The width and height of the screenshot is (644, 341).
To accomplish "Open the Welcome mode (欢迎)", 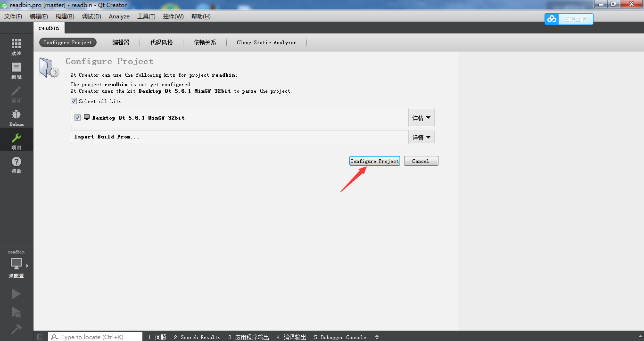I will 17,47.
